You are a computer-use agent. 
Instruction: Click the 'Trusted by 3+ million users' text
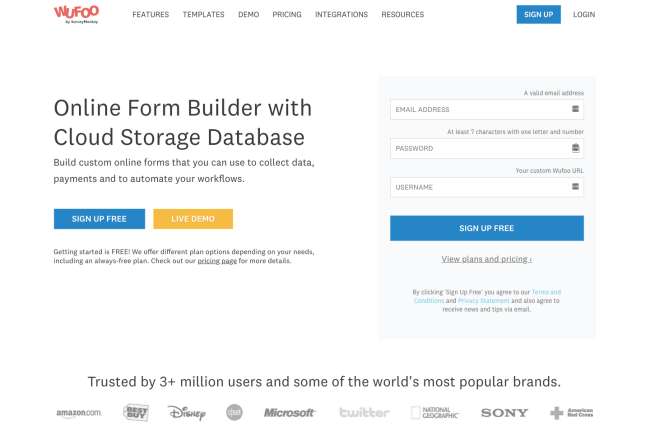324,382
